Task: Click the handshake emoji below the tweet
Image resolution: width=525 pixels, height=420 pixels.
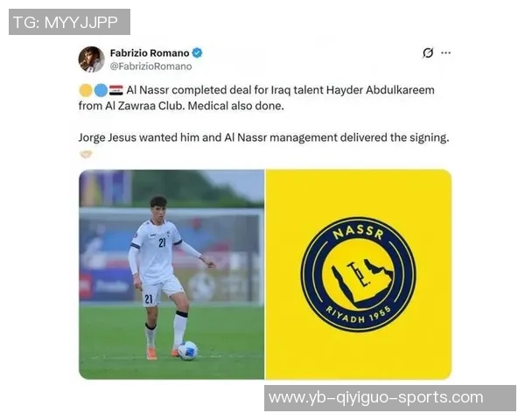Action: 86,154
